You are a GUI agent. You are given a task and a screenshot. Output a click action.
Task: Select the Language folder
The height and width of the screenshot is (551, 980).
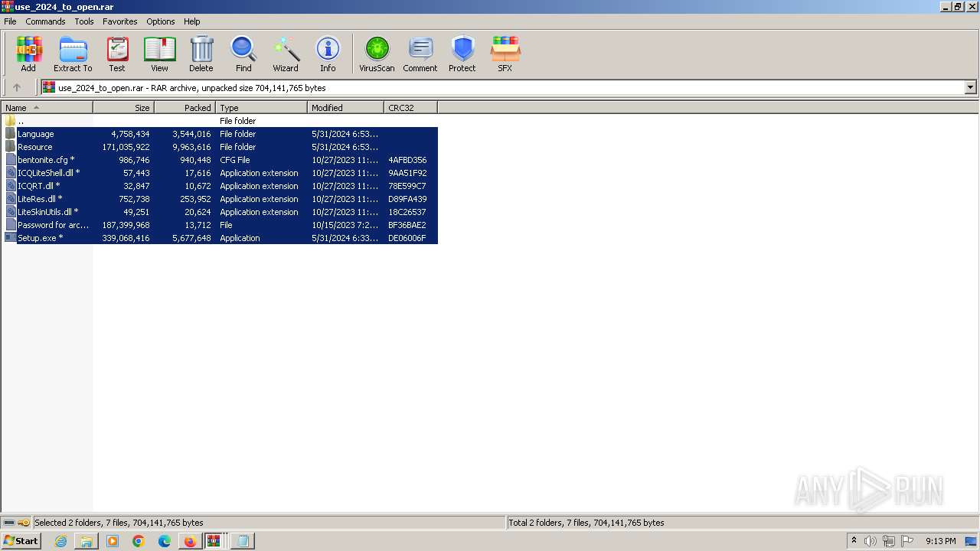point(220,134)
